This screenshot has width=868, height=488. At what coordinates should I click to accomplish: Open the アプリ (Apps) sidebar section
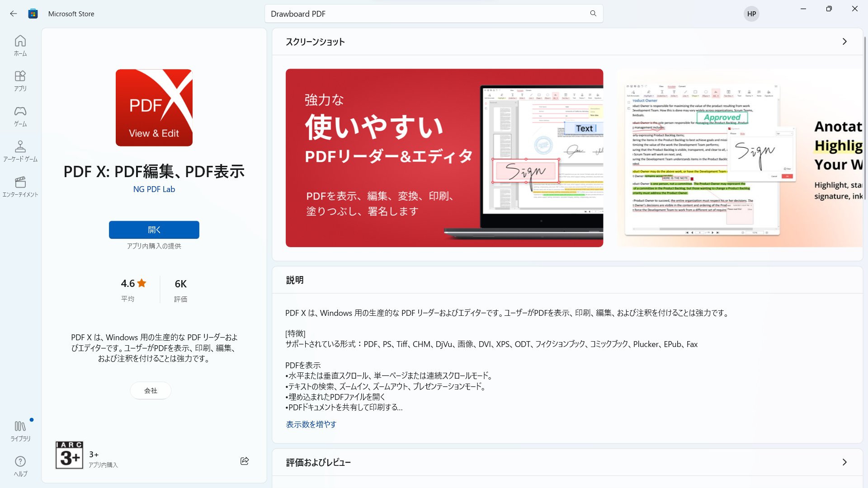20,81
